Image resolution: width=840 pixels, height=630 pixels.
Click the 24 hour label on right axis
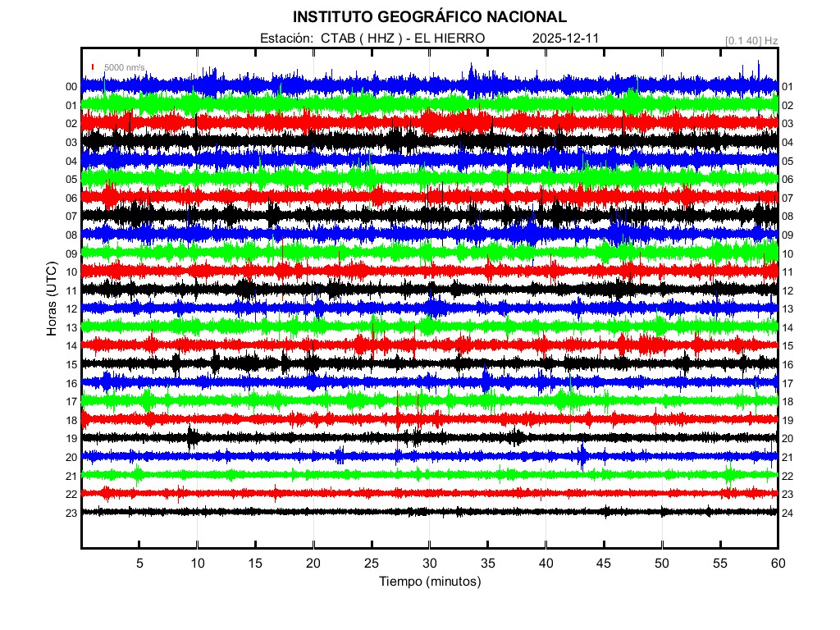tap(787, 513)
